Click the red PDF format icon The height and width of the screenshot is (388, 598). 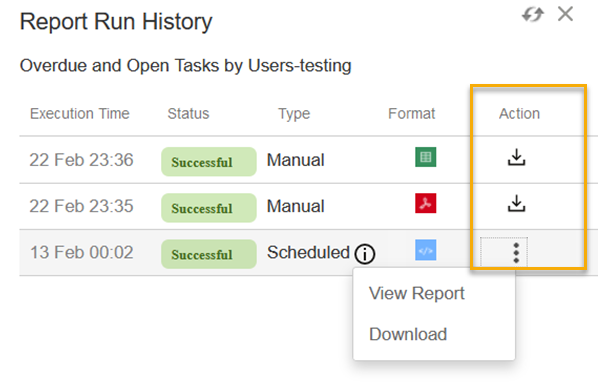426,203
